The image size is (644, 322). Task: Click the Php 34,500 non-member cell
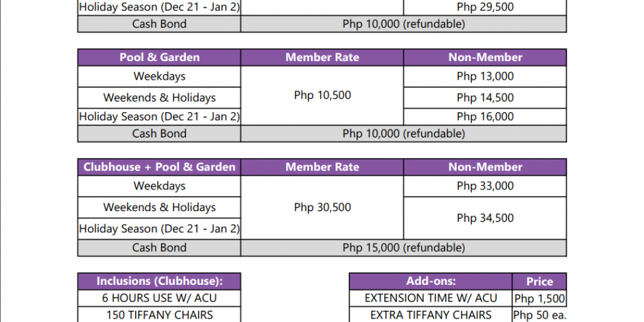tap(485, 218)
